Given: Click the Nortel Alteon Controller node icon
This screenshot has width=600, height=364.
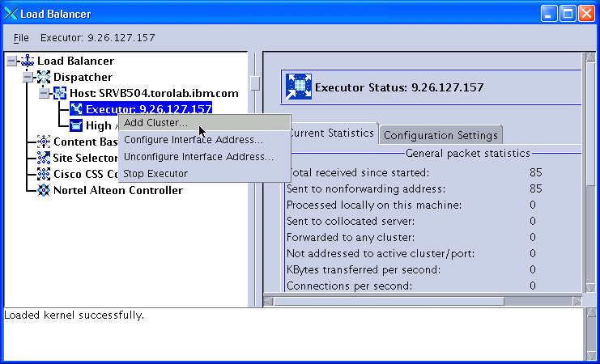Looking at the screenshot, I should pos(44,190).
